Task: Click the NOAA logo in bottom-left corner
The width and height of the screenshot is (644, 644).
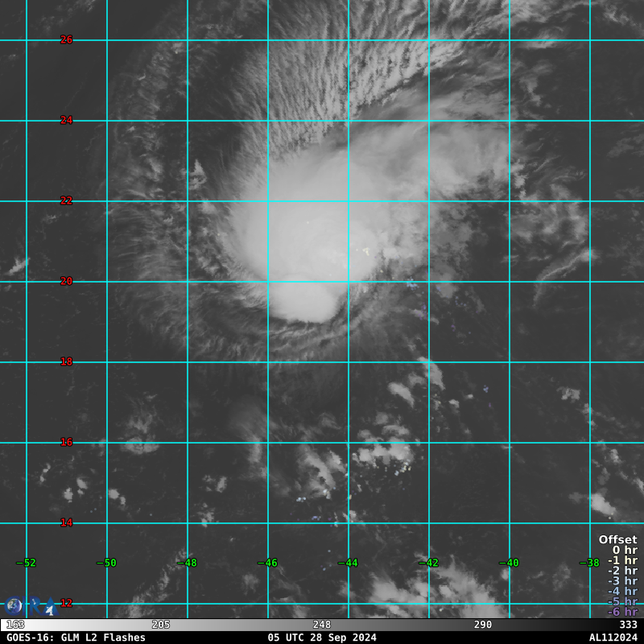Action: coord(14,606)
